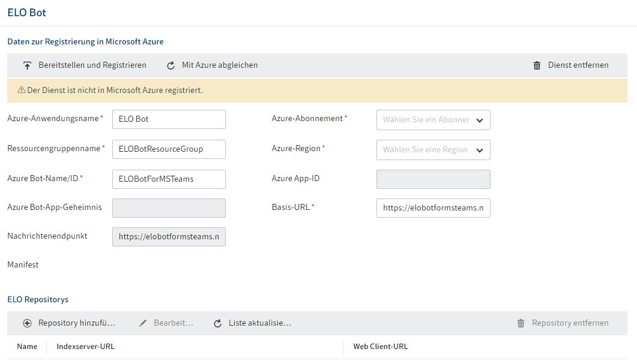This screenshot has width=637, height=364.
Task: Click the Azure Bot-Name/ID input field
Action: click(x=169, y=179)
